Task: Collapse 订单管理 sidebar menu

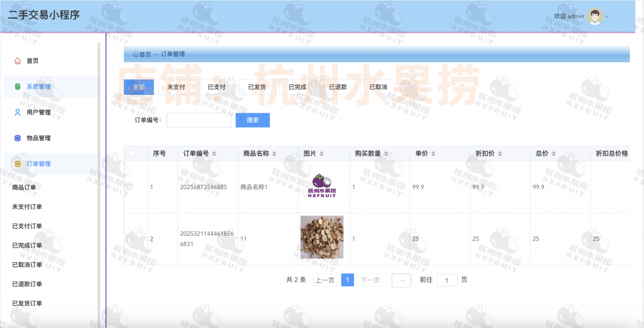Action: pos(52,164)
